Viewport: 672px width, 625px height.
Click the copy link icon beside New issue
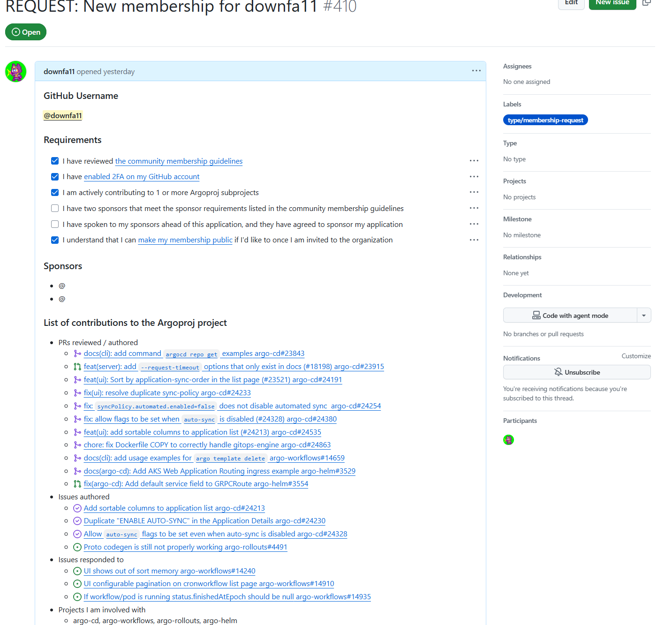[x=646, y=2]
